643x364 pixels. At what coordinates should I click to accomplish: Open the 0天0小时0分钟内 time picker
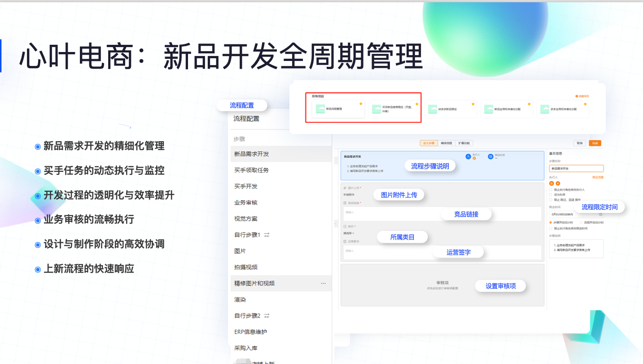point(576,214)
